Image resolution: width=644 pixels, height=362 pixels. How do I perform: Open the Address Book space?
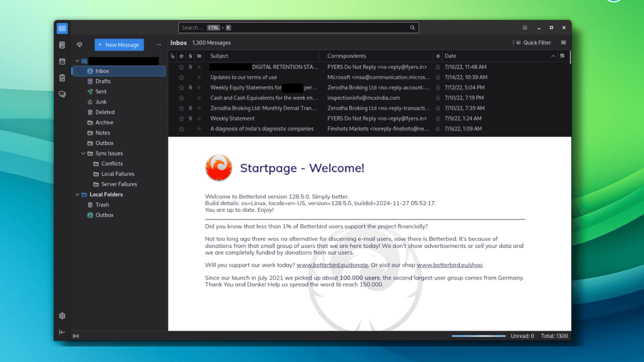(x=62, y=45)
